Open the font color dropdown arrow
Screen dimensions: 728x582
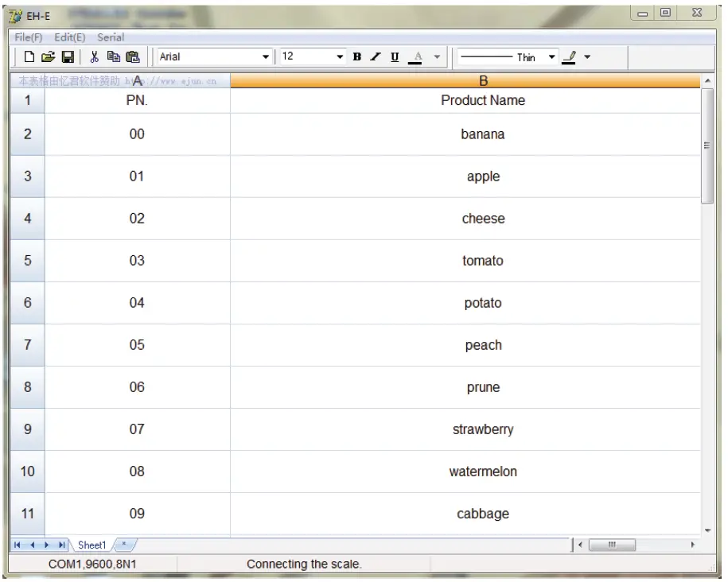pos(437,57)
